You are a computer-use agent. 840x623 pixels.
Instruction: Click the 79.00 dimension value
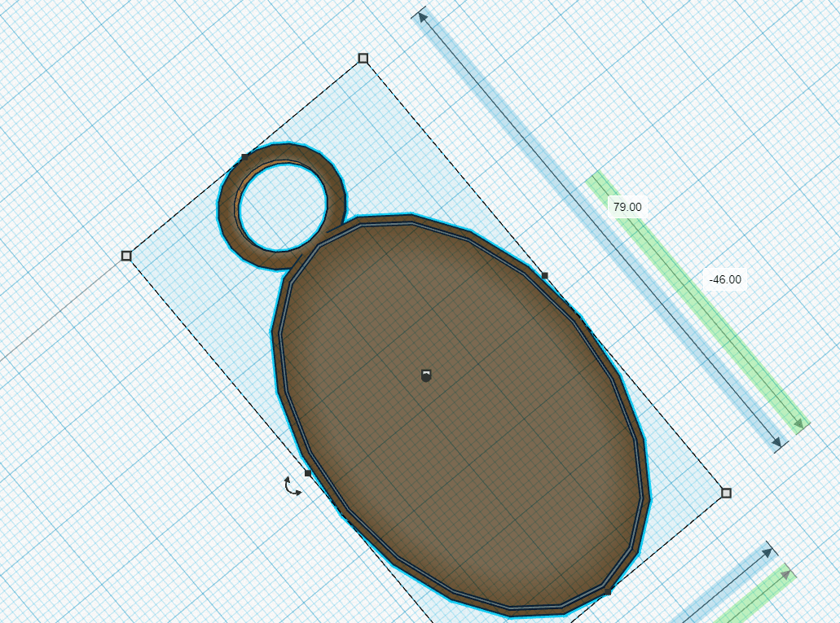point(627,207)
